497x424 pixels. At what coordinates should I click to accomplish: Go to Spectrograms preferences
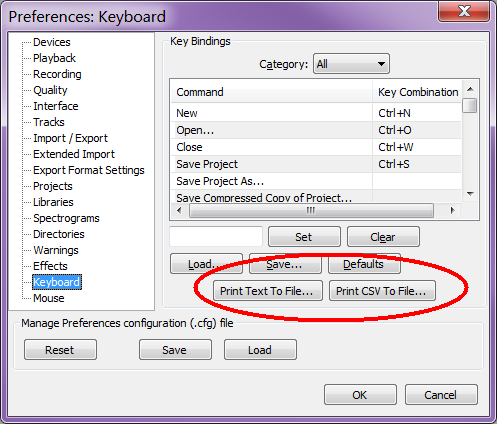tap(66, 218)
